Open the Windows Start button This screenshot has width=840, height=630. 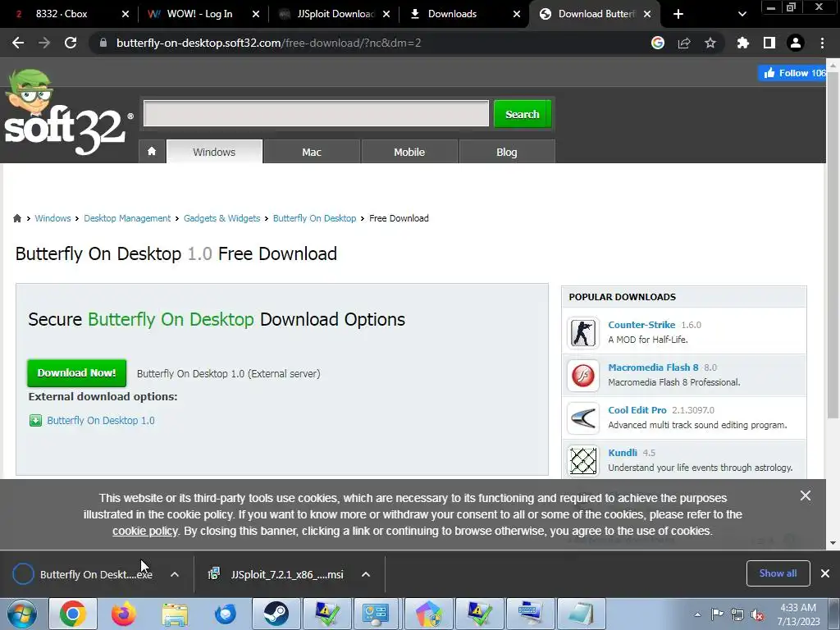point(21,614)
